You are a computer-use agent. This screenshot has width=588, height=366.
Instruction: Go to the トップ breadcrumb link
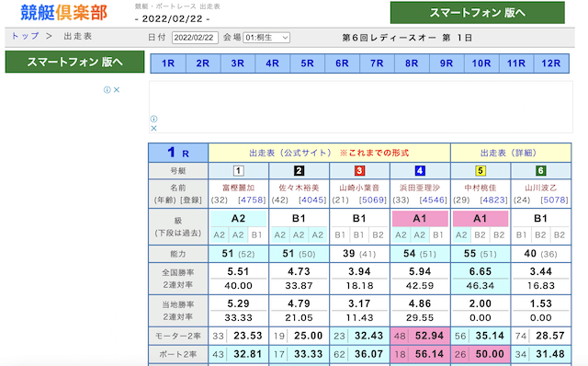click(x=25, y=36)
